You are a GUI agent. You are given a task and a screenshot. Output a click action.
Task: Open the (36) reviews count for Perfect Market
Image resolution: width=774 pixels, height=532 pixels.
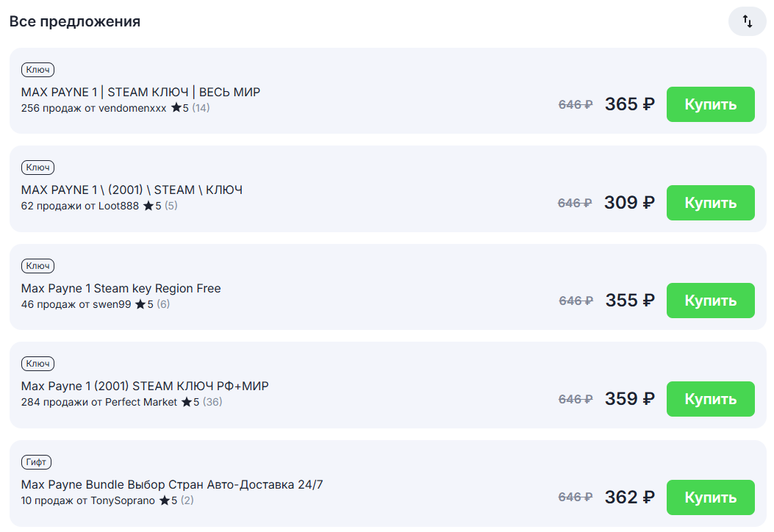[x=212, y=402]
